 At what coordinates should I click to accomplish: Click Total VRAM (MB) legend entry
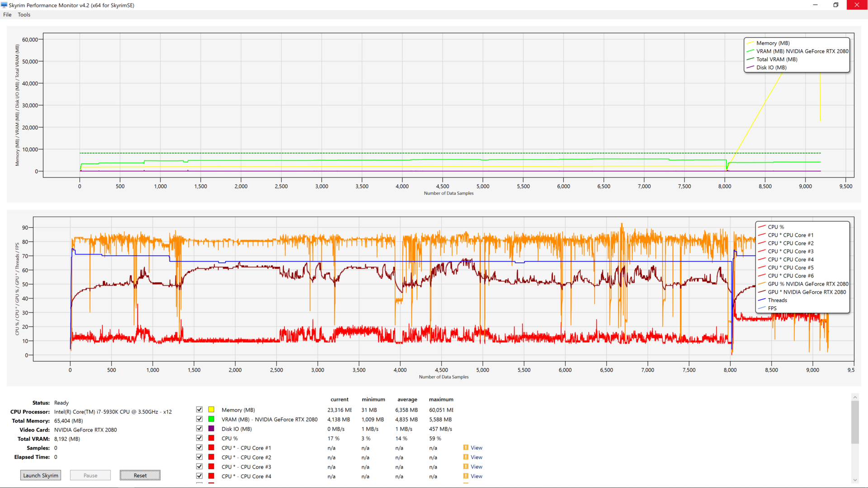[777, 59]
